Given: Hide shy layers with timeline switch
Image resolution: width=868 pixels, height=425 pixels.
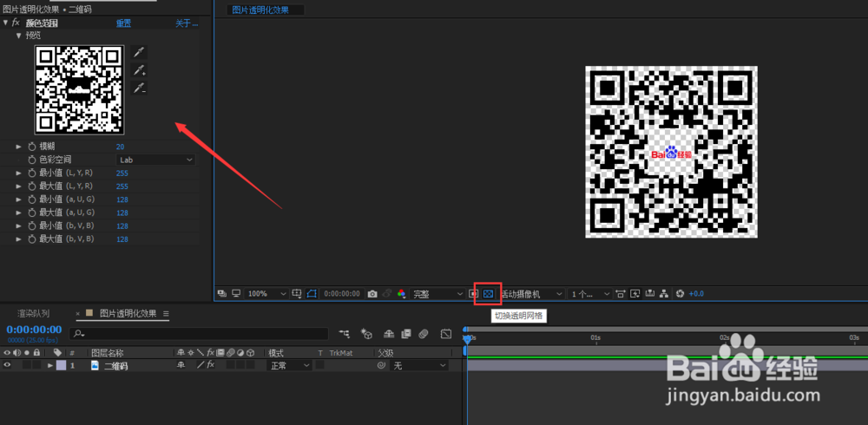Looking at the screenshot, I should coord(389,334).
